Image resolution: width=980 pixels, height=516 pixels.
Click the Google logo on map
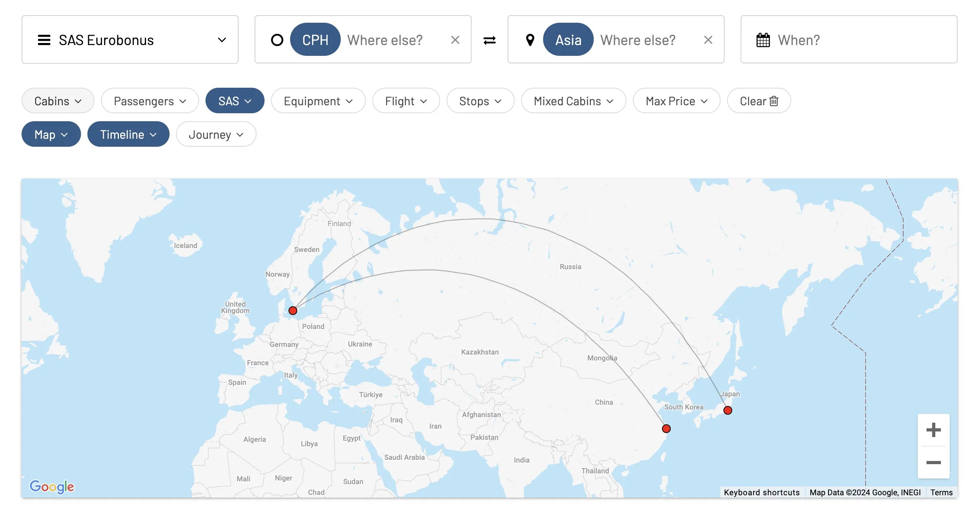click(x=52, y=486)
